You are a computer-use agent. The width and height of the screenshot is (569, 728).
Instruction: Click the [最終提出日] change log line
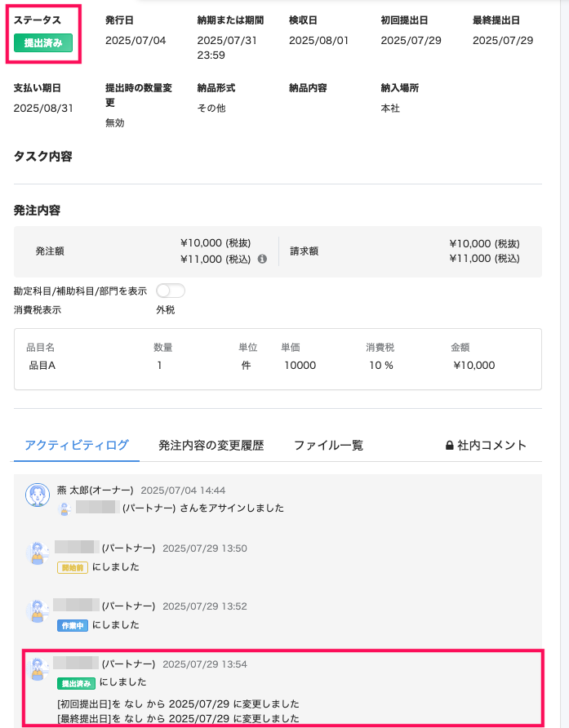point(178,719)
